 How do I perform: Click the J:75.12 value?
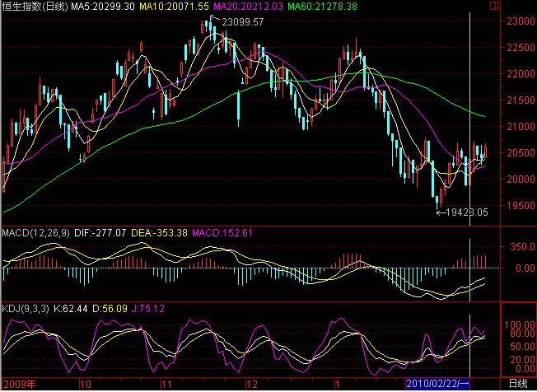(148, 309)
